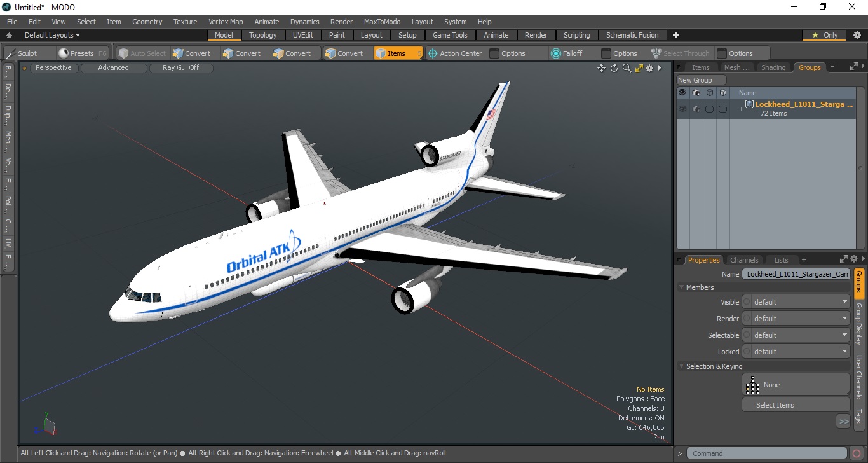Viewport: 868px width, 463px height.
Task: Open the Locked default dropdown
Action: click(796, 352)
